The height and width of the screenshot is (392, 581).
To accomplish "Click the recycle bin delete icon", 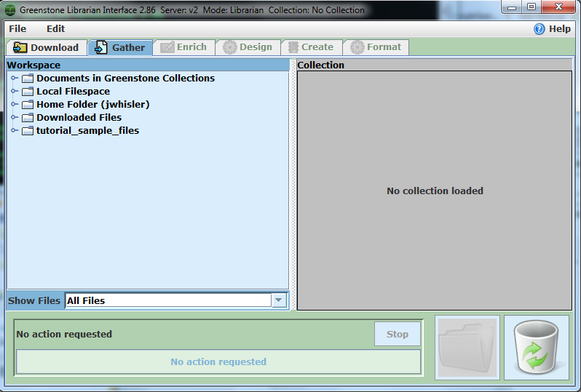I will pyautogui.click(x=536, y=348).
